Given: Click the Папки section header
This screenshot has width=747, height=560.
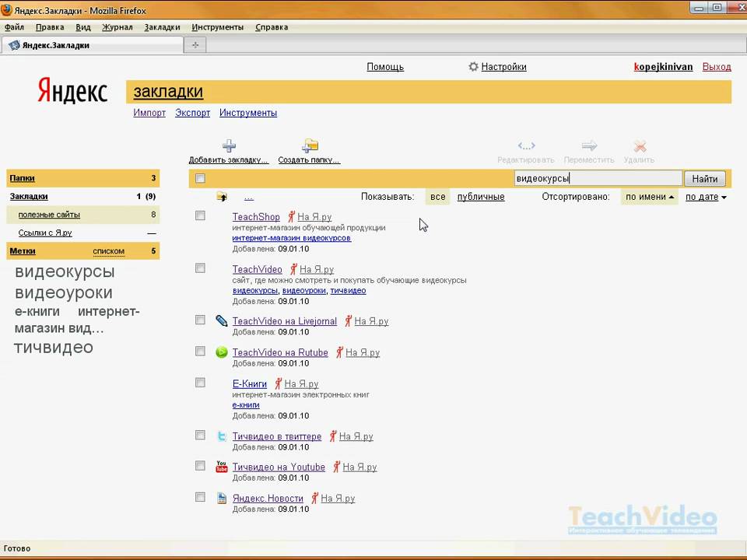Looking at the screenshot, I should pos(22,178).
